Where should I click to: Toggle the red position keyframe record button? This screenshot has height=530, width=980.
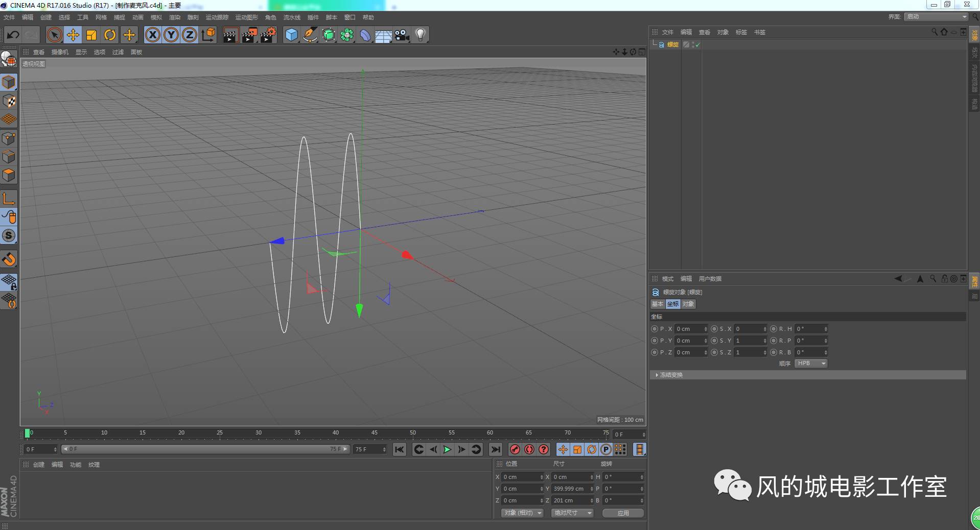pos(515,450)
